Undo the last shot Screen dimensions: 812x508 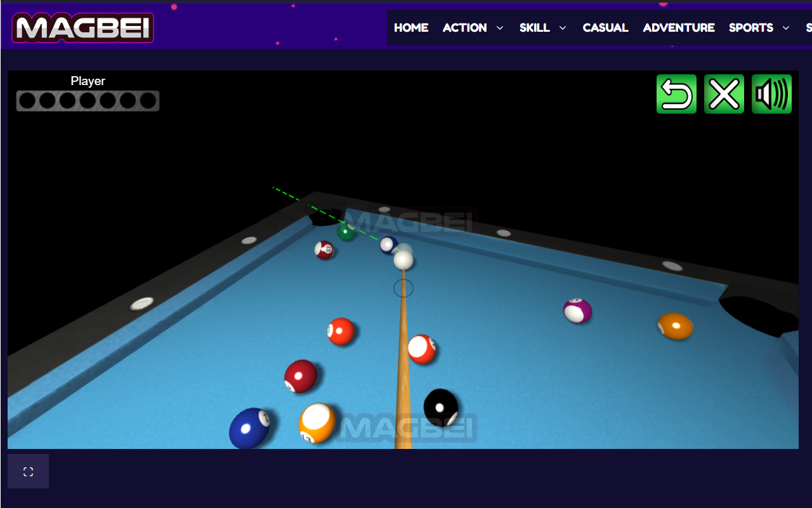pyautogui.click(x=676, y=93)
